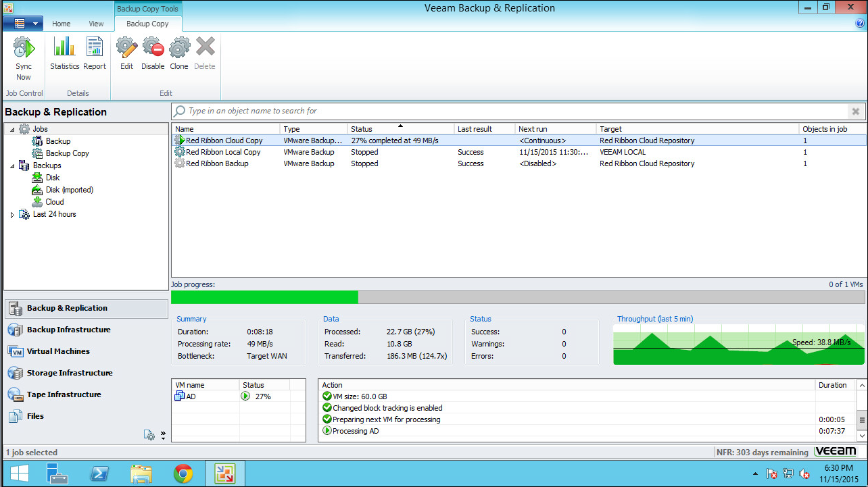Sort job list by Status column
The image size is (868, 487).
click(401, 129)
